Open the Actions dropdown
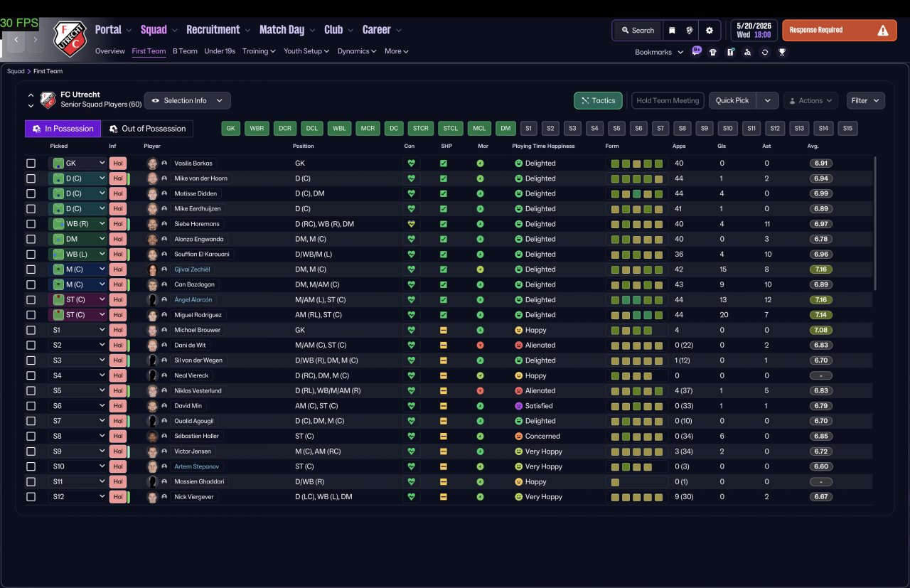The image size is (910, 588). tap(810, 101)
